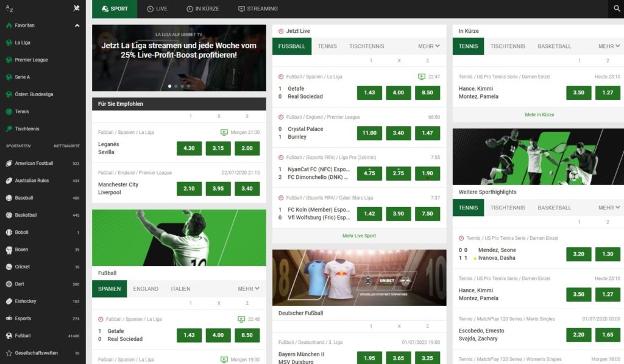Click the Baseball sport icon
This screenshot has height=364, width=624.
[x=9, y=198]
